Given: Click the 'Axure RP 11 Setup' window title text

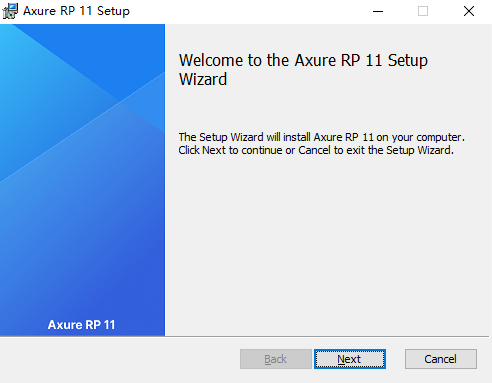Looking at the screenshot, I should pos(76,11).
